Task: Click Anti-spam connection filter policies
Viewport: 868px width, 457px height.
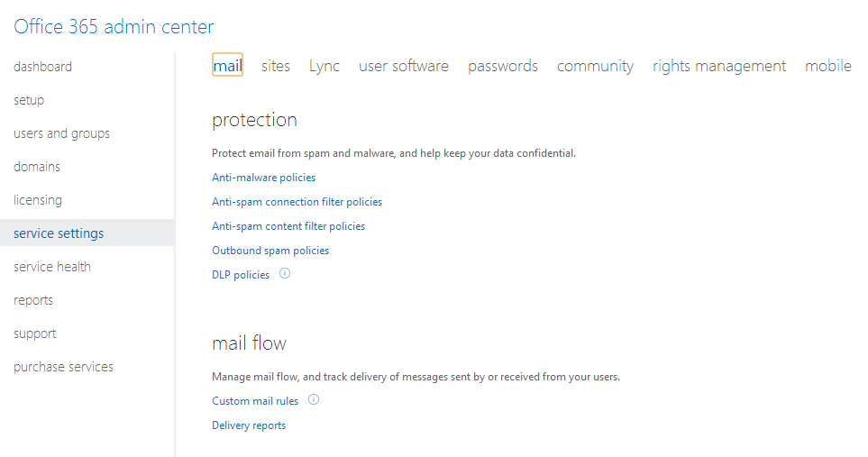Action: tap(297, 202)
